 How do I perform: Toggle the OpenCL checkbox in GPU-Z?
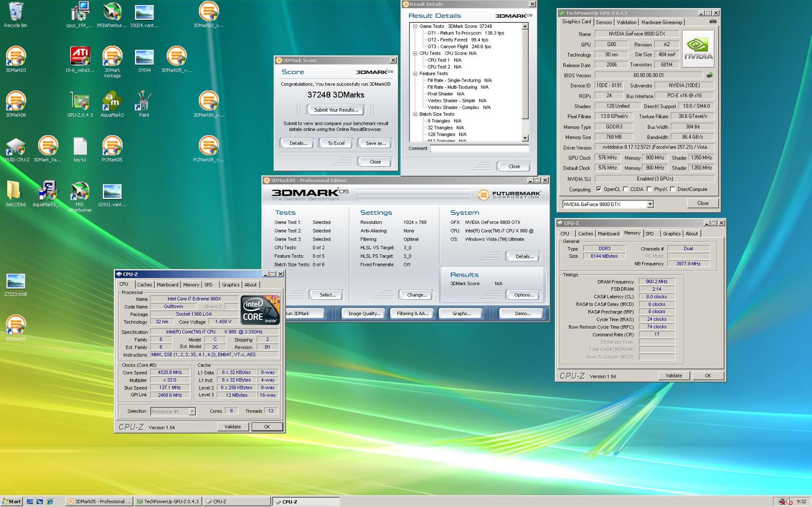click(599, 189)
